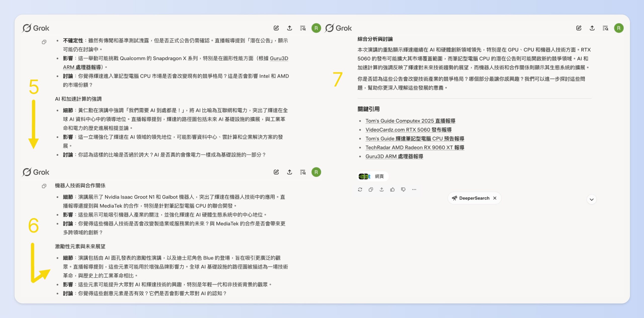Select the Nvidia favicon in the sources chip

362,176
